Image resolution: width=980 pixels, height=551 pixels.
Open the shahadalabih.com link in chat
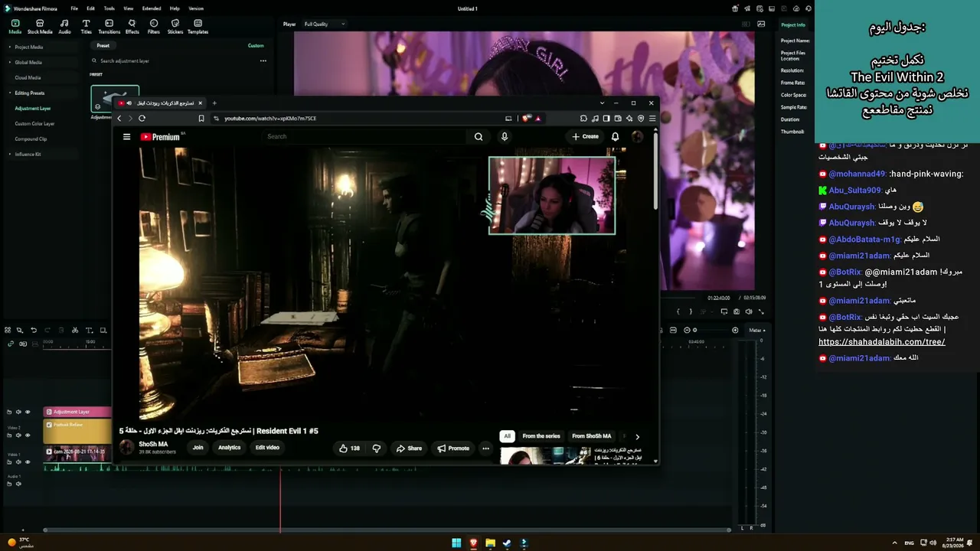click(x=882, y=342)
